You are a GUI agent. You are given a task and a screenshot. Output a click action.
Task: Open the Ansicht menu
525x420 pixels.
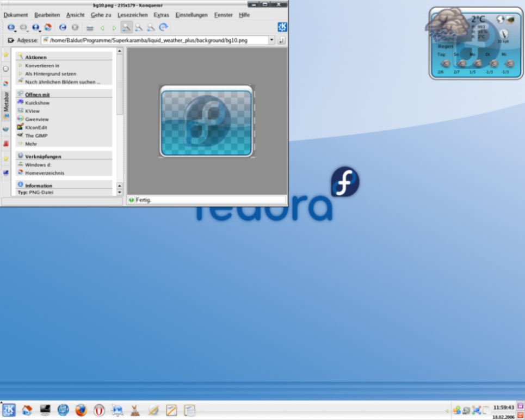pos(75,15)
